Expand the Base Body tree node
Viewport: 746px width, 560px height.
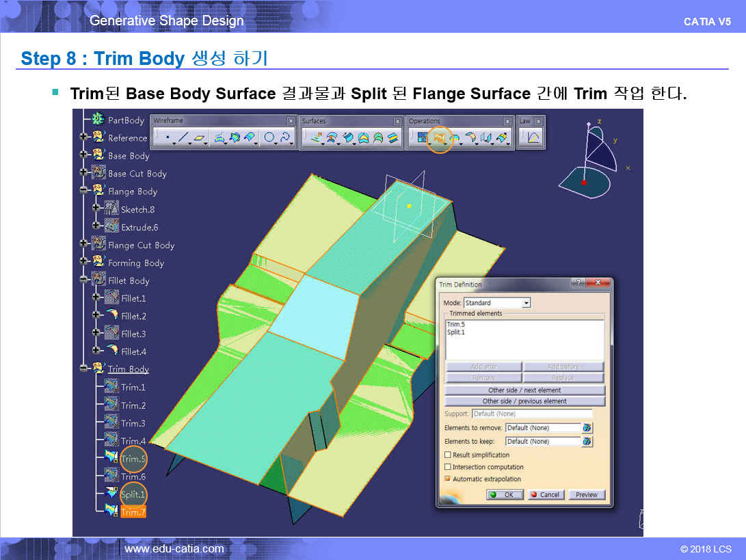point(85,155)
